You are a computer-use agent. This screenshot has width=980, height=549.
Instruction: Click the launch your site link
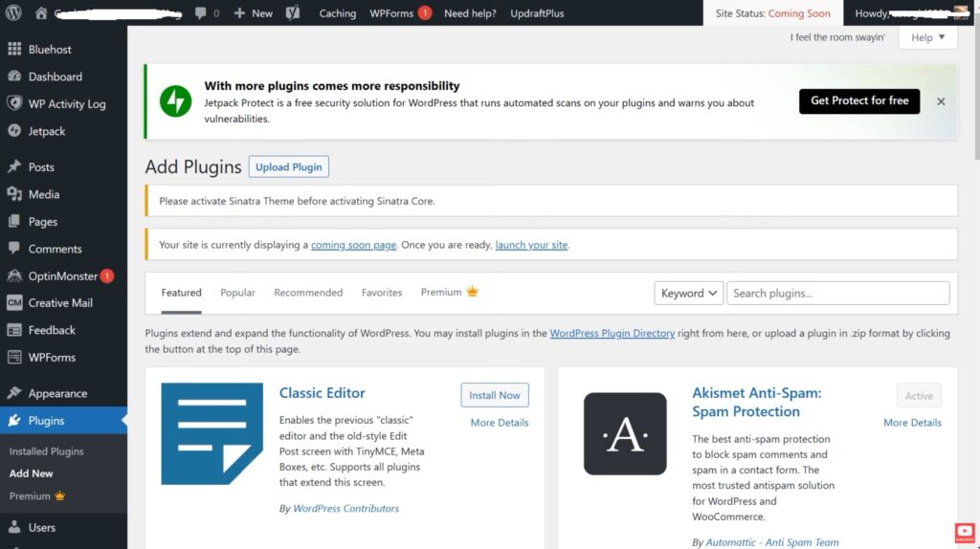(531, 245)
